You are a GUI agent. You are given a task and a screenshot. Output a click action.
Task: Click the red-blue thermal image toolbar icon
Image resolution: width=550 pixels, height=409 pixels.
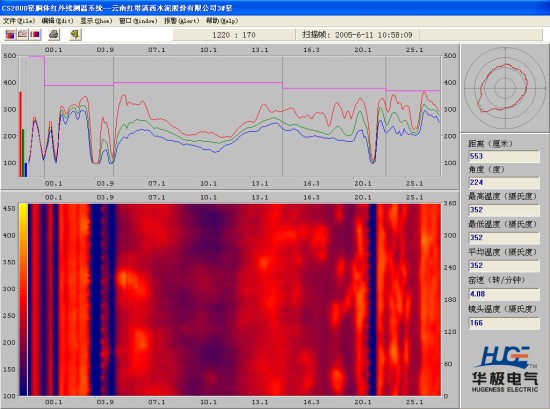(35, 34)
